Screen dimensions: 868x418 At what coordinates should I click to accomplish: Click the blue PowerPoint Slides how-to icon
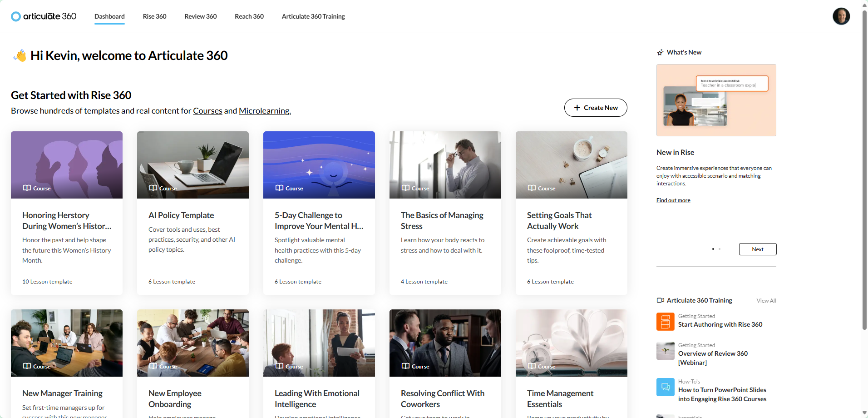pyautogui.click(x=665, y=387)
